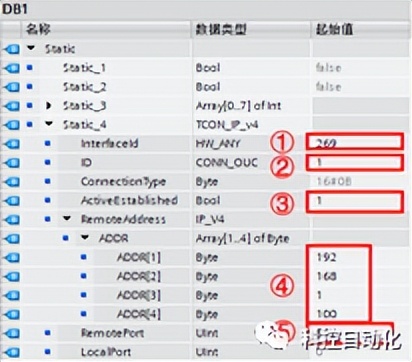Click the TCON_IP_v4 data type cell
412x362 pixels.
coord(227,125)
